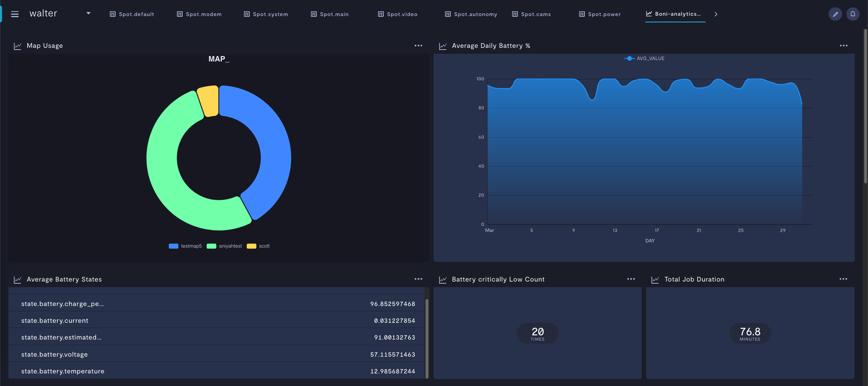Show more tabs with right chevron
This screenshot has height=386, width=868.
click(716, 14)
